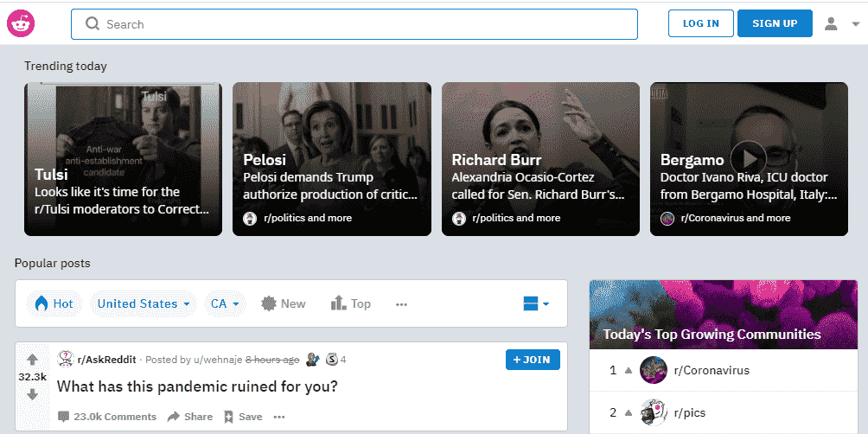Open 'r/politics and more' on Richard Burr card

516,218
